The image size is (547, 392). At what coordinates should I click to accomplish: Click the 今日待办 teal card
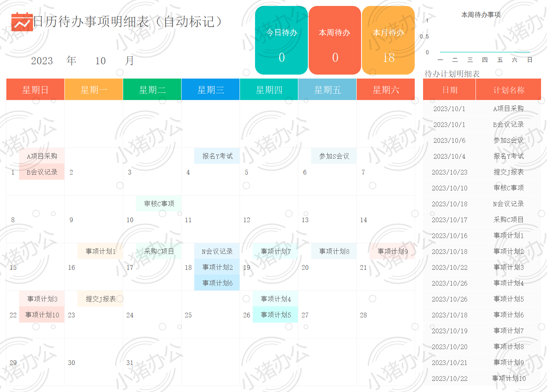[282, 40]
